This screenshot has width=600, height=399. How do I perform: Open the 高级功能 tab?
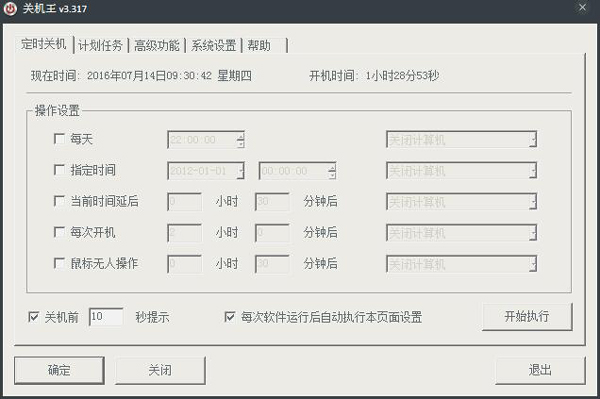(157, 46)
